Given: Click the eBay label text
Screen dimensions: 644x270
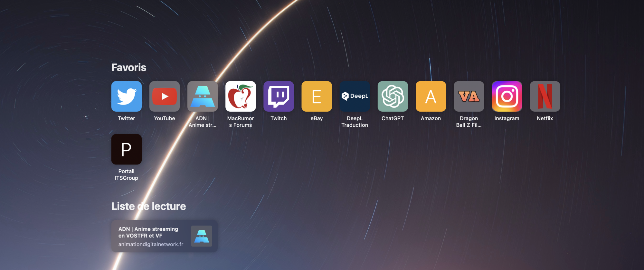Looking at the screenshot, I should click(317, 118).
